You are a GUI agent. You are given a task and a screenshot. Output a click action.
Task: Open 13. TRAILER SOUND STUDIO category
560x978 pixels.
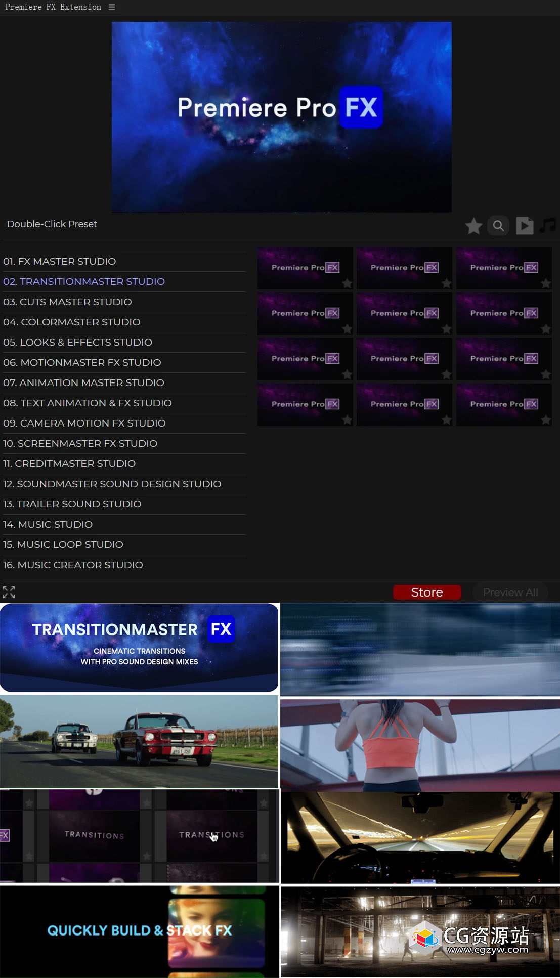(x=124, y=504)
